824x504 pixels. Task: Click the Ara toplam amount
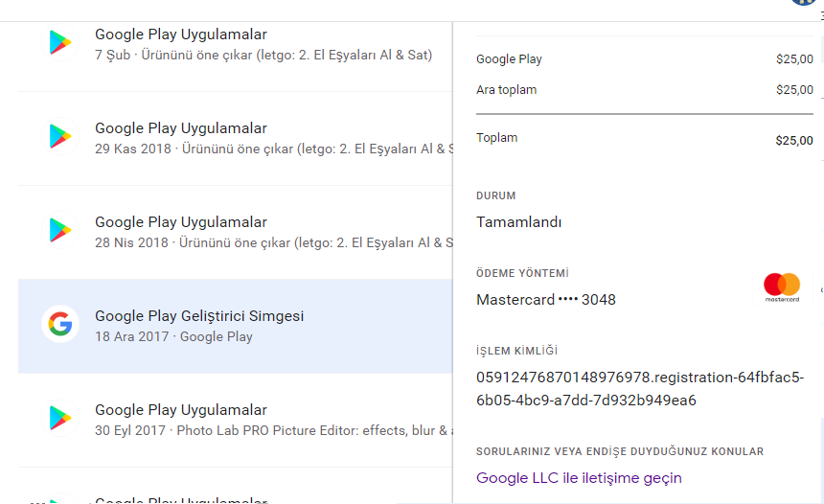794,90
